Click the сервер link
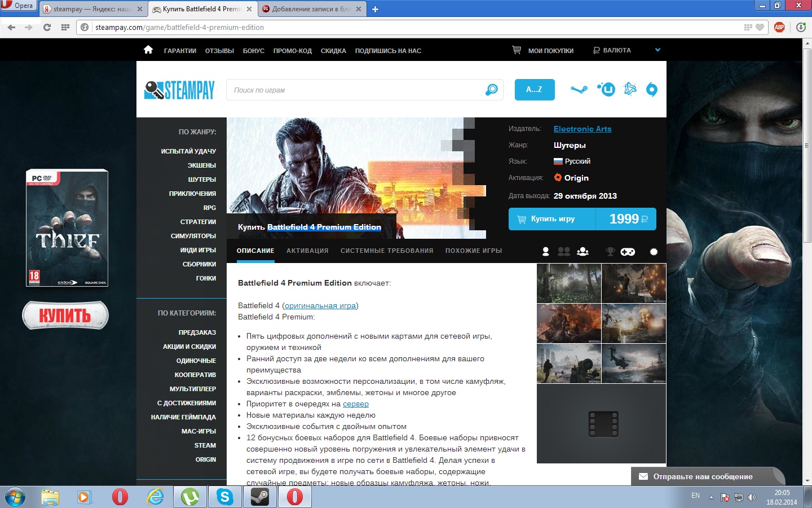 pos(356,404)
